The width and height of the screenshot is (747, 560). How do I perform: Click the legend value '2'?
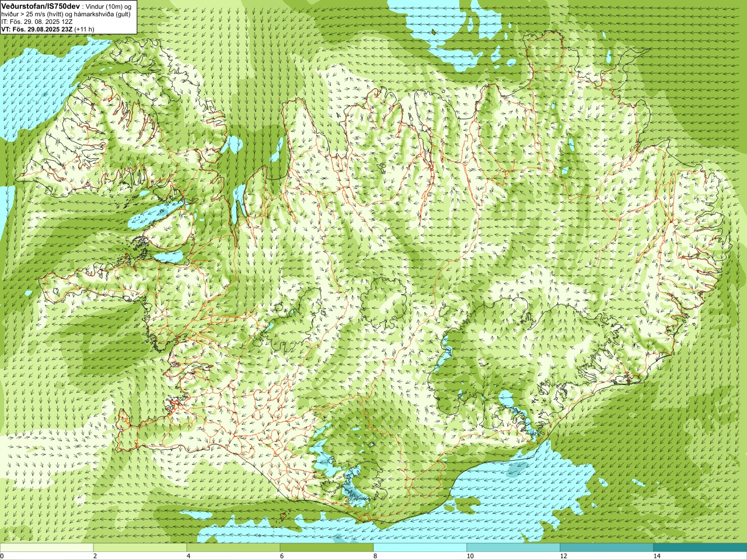click(95, 556)
